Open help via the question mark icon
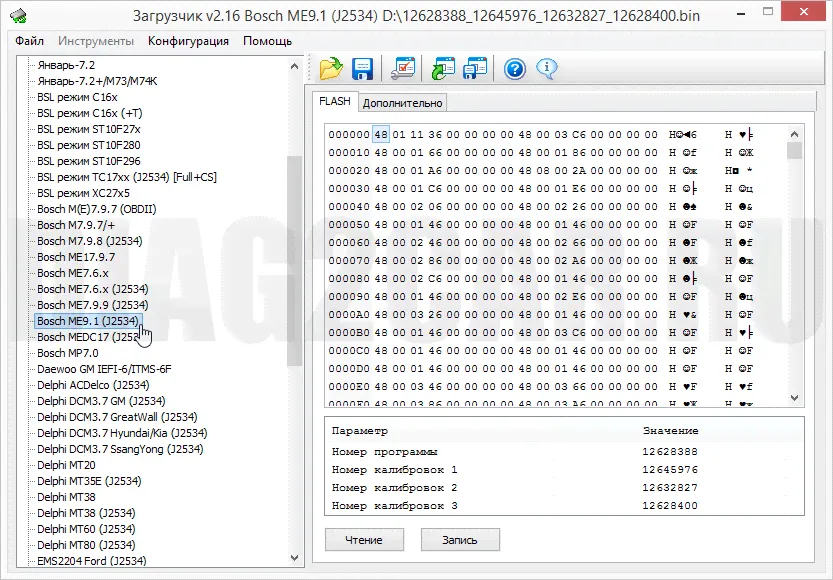This screenshot has width=833, height=580. point(515,69)
